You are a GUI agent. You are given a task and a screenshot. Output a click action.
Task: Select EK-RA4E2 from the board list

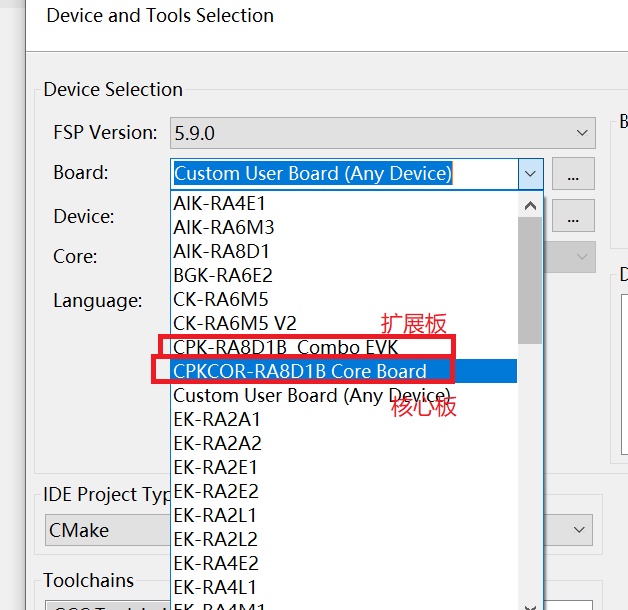coord(344,564)
